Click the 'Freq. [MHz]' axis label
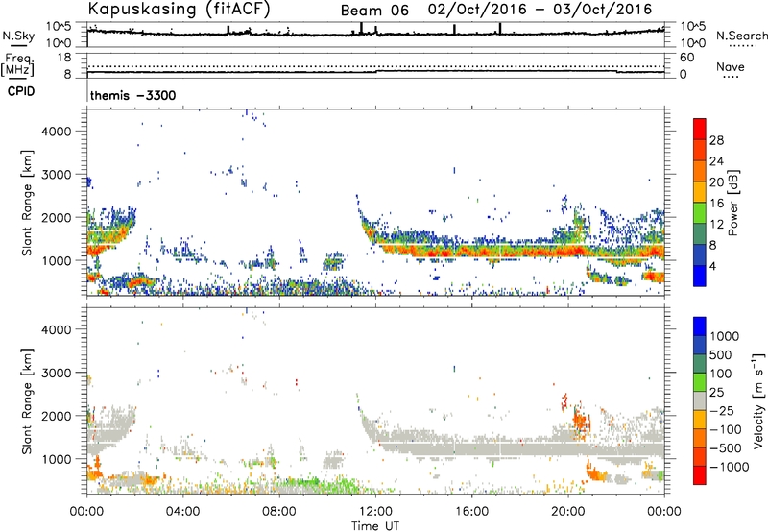Viewport: 768px width, 532px height. coord(18,64)
